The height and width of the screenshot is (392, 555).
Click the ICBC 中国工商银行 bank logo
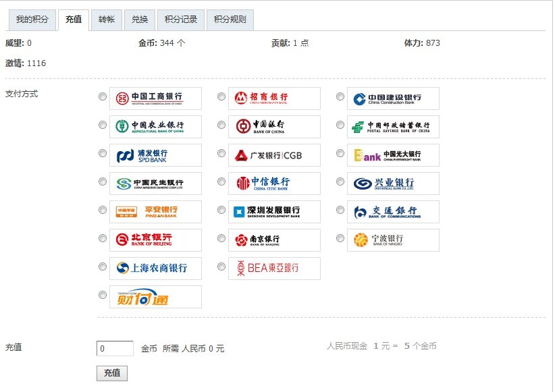click(155, 99)
